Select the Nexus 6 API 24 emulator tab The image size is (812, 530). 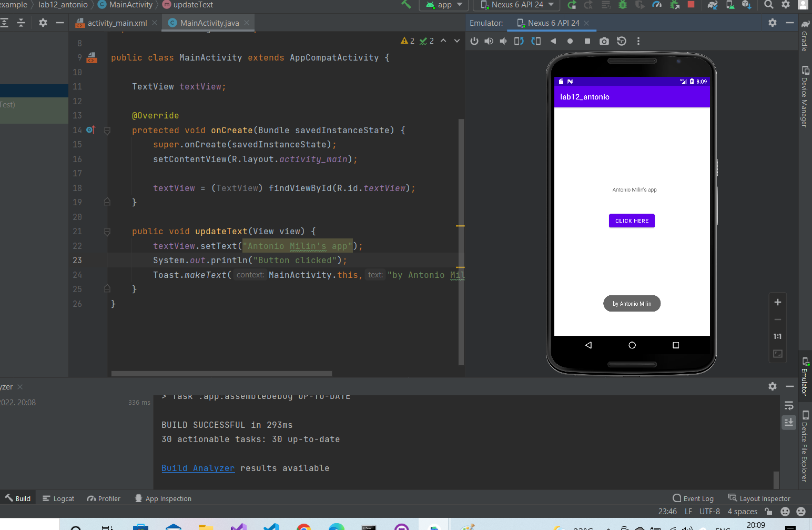coord(553,23)
